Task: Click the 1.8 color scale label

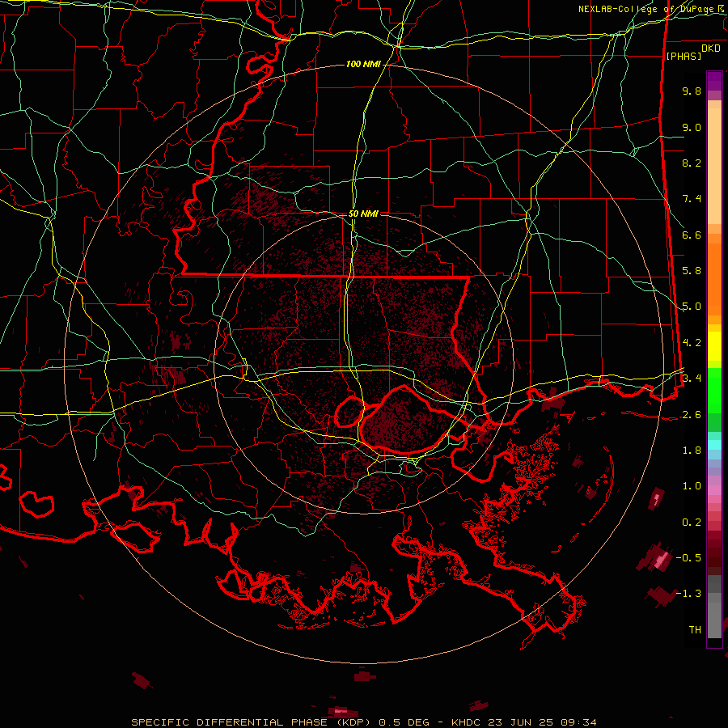Action: [692, 451]
